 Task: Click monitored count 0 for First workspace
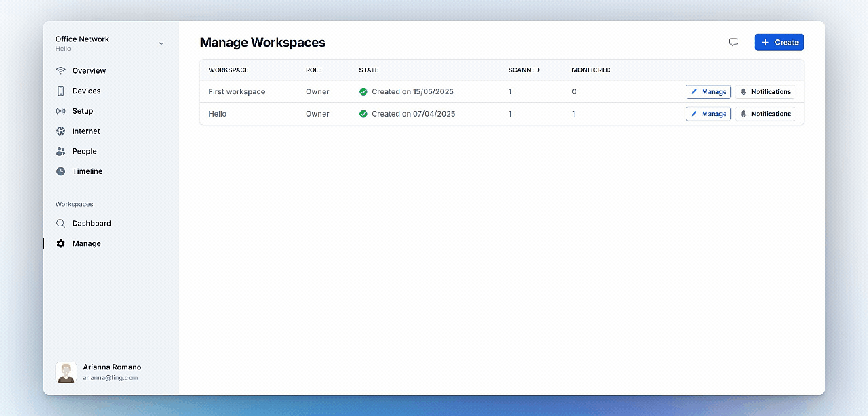pos(574,91)
